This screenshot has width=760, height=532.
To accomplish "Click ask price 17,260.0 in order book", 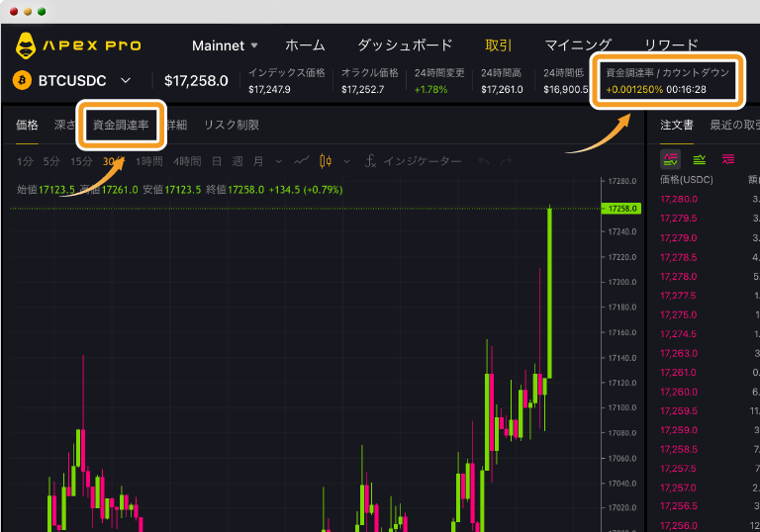I will tap(679, 392).
